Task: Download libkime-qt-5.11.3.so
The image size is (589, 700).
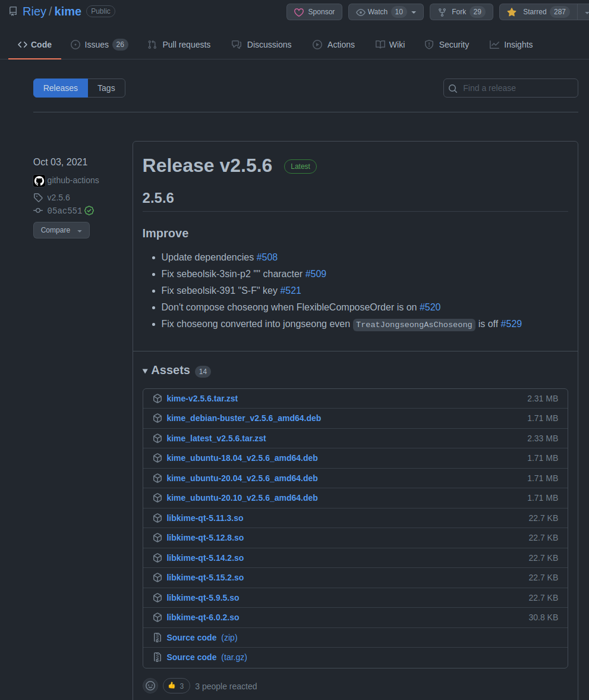Action: click(205, 518)
